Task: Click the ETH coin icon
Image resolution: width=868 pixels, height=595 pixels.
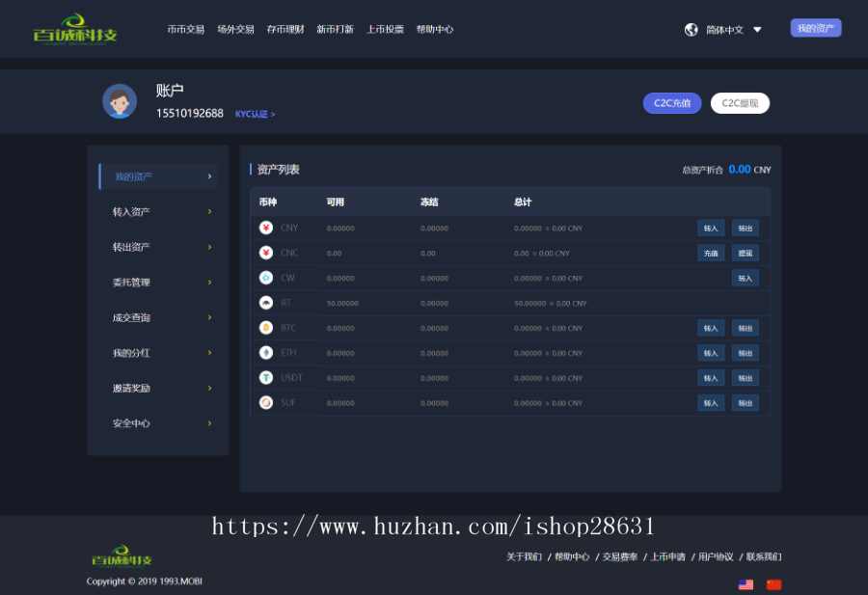Action: coord(266,353)
